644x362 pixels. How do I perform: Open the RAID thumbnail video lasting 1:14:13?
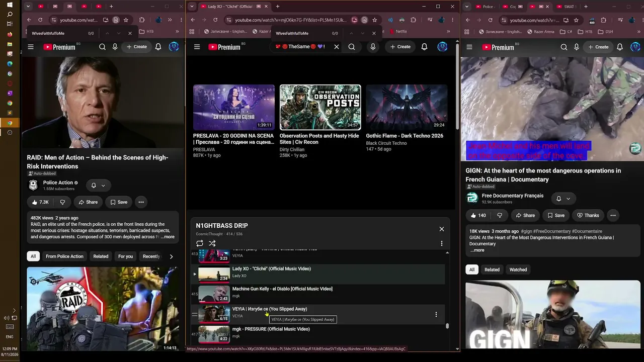(103, 309)
